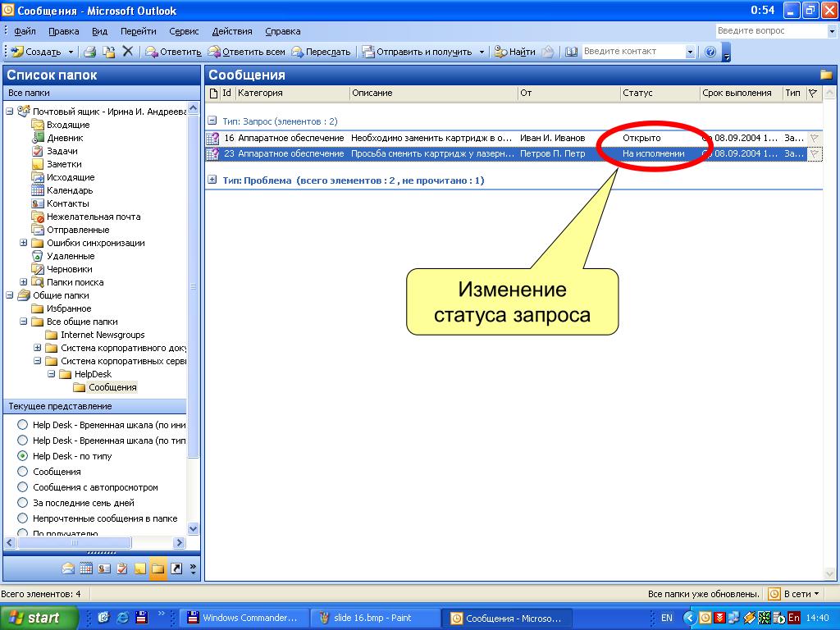Click the view list scroll-down arrow
Viewport: 840px width, 630px height.
194,529
